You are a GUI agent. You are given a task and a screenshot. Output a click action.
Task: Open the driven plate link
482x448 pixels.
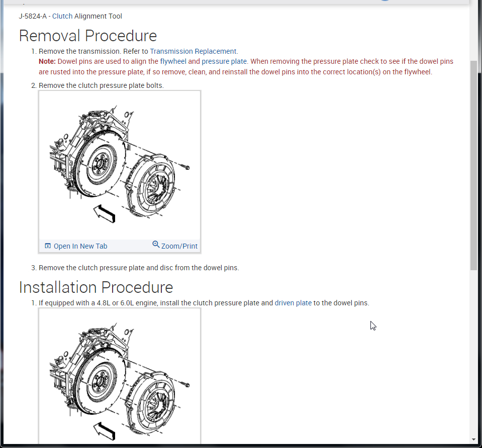click(293, 303)
